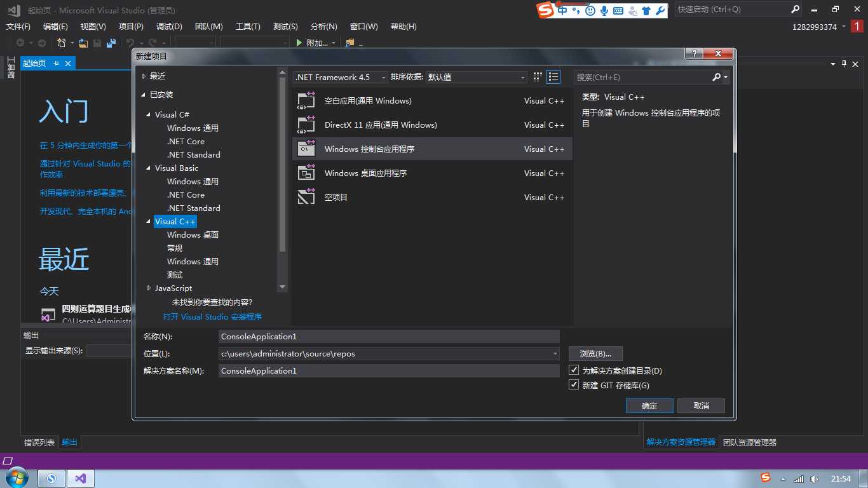Select Windows 桌面 under Visual C++
The height and width of the screenshot is (488, 868).
coord(193,235)
